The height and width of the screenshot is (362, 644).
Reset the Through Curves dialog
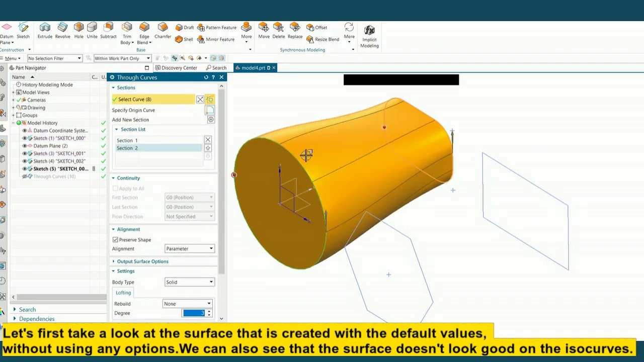(x=206, y=77)
